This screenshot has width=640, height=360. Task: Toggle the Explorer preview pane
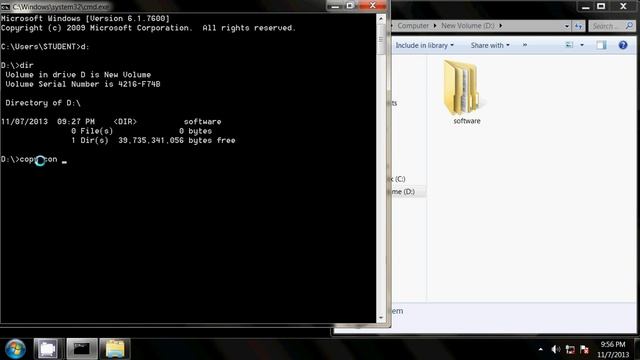[601, 45]
